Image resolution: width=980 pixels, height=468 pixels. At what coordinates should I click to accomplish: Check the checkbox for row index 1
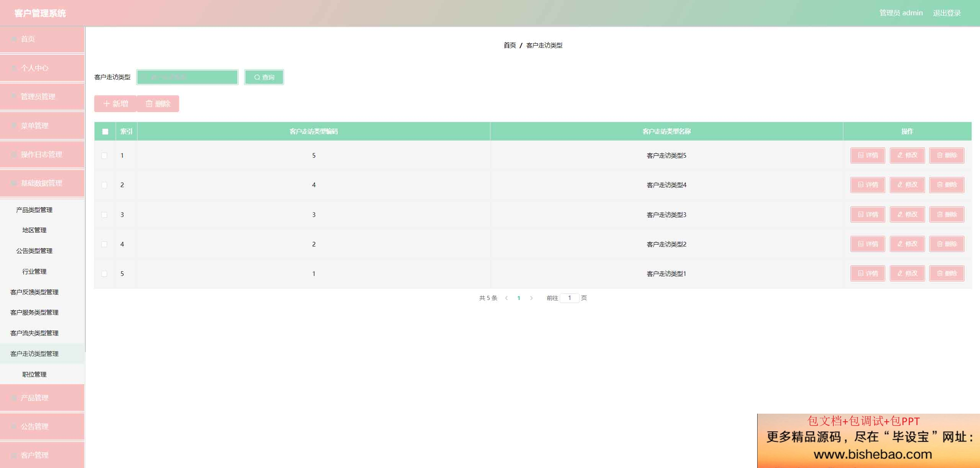pos(104,155)
